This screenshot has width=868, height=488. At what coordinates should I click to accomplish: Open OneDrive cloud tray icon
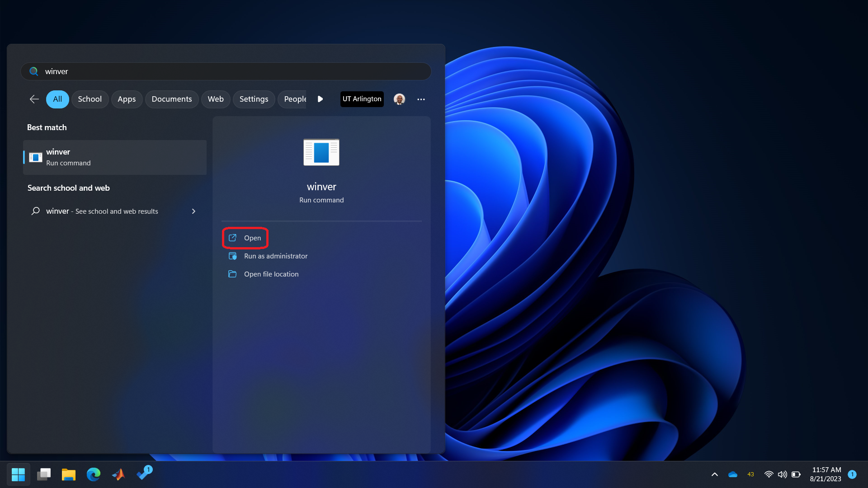pyautogui.click(x=733, y=474)
